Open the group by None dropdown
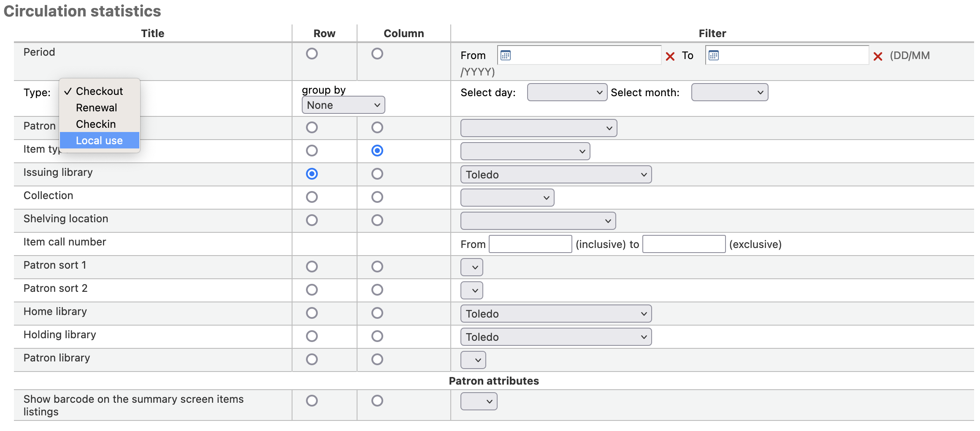 click(343, 105)
